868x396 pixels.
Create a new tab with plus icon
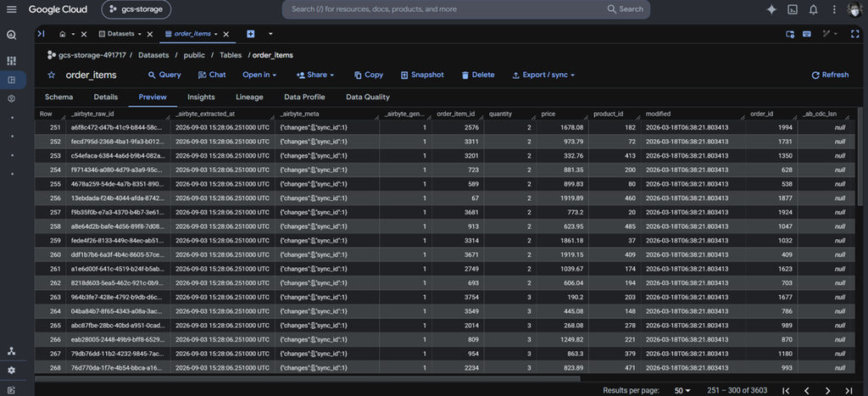[251, 34]
